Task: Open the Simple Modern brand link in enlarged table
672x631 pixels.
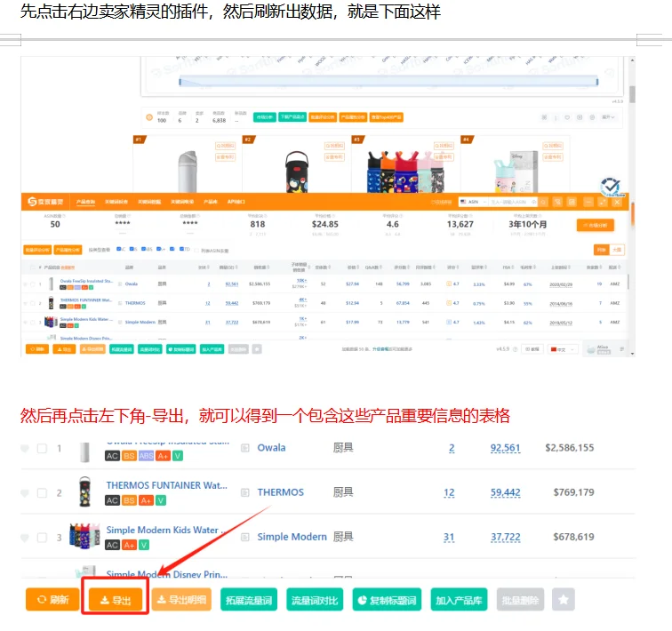Action: tap(292, 537)
